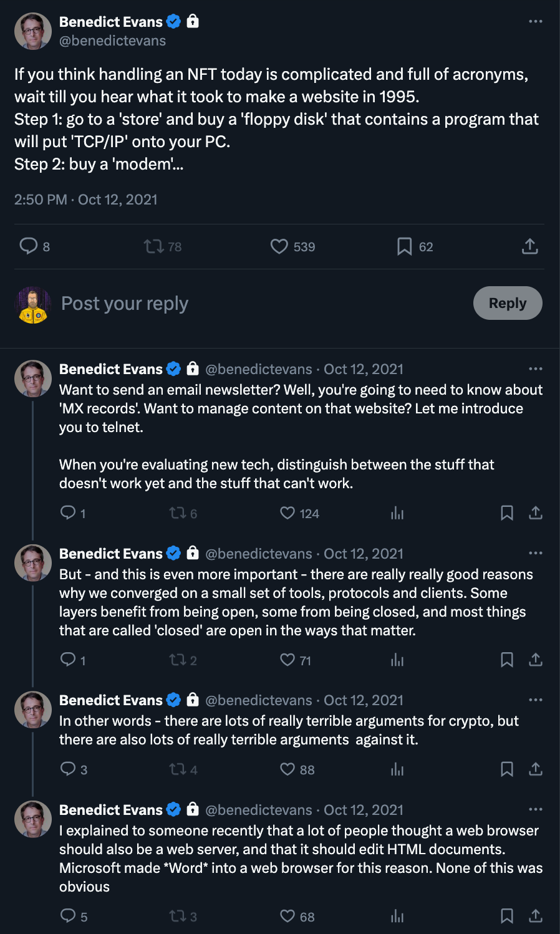Like the 'MX records' tweet with 124 likes

(x=287, y=513)
